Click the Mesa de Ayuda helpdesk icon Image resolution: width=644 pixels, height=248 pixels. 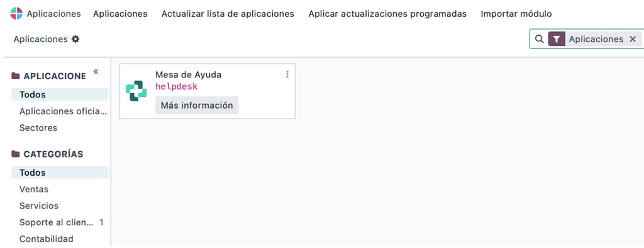pyautogui.click(x=136, y=91)
